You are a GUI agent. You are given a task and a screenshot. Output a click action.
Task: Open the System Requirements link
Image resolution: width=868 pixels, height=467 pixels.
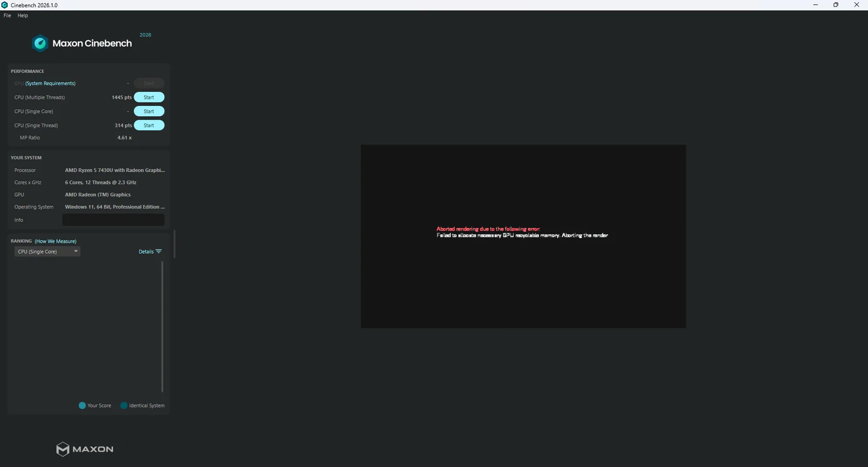(x=50, y=83)
